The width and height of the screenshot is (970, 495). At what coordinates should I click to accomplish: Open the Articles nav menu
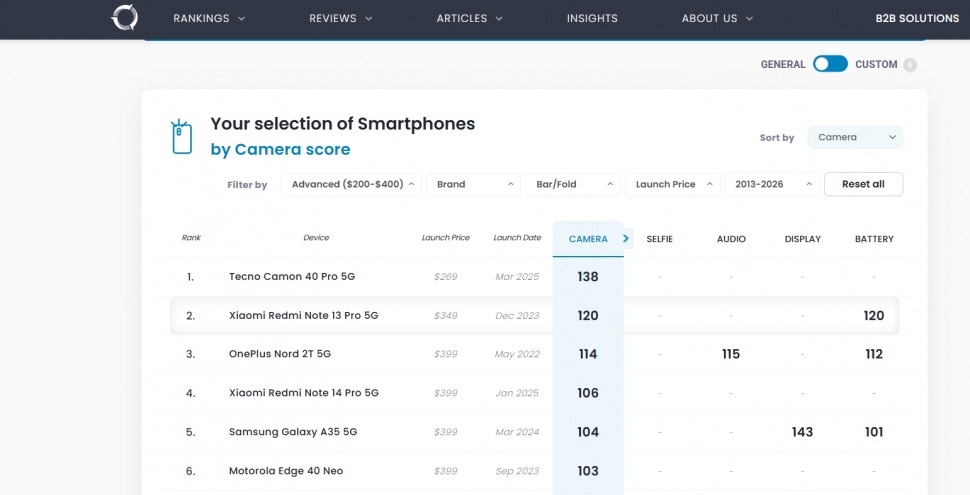coord(469,18)
